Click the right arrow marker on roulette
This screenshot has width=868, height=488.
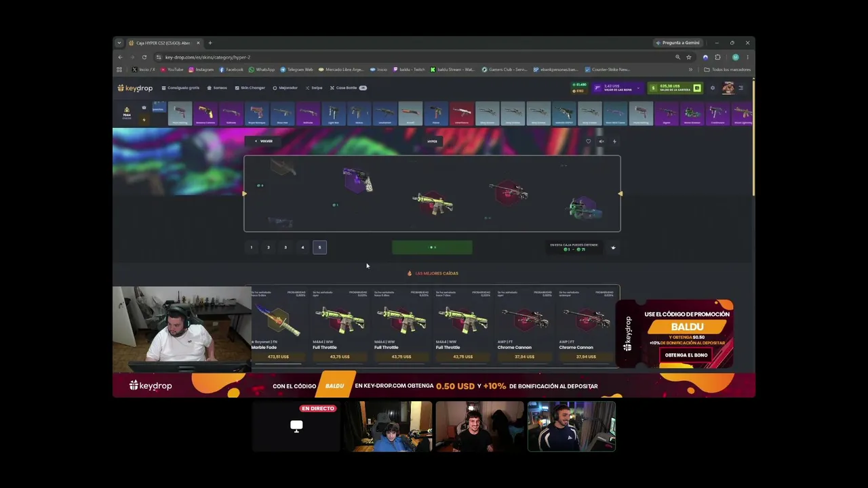point(620,194)
